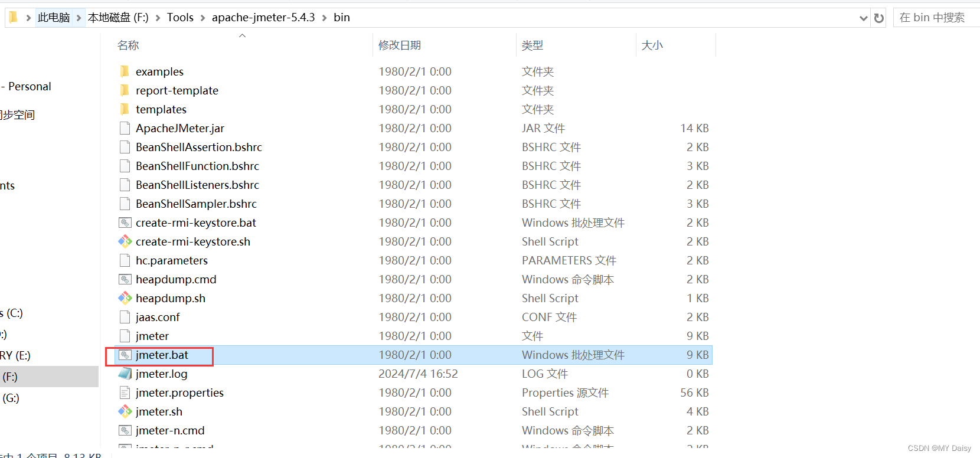This screenshot has width=980, height=458.
Task: Navigate to 此电脑 in breadcrumb
Action: point(54,18)
